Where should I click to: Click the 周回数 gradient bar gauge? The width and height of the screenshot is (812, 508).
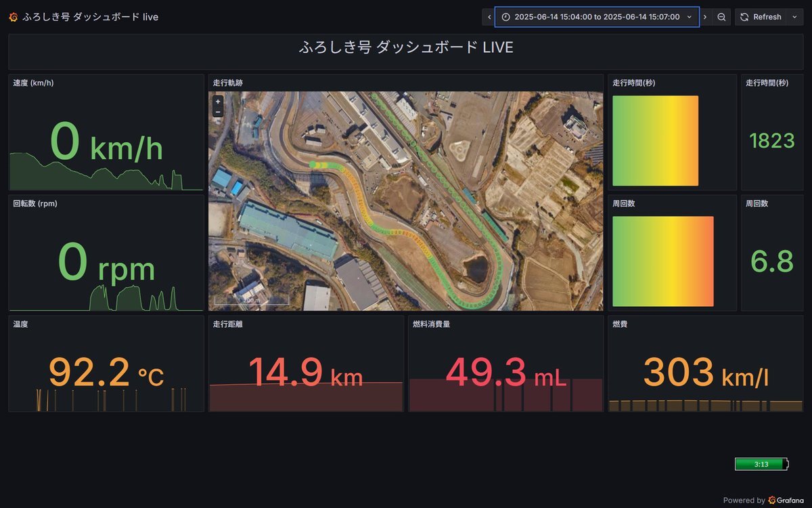tap(663, 261)
